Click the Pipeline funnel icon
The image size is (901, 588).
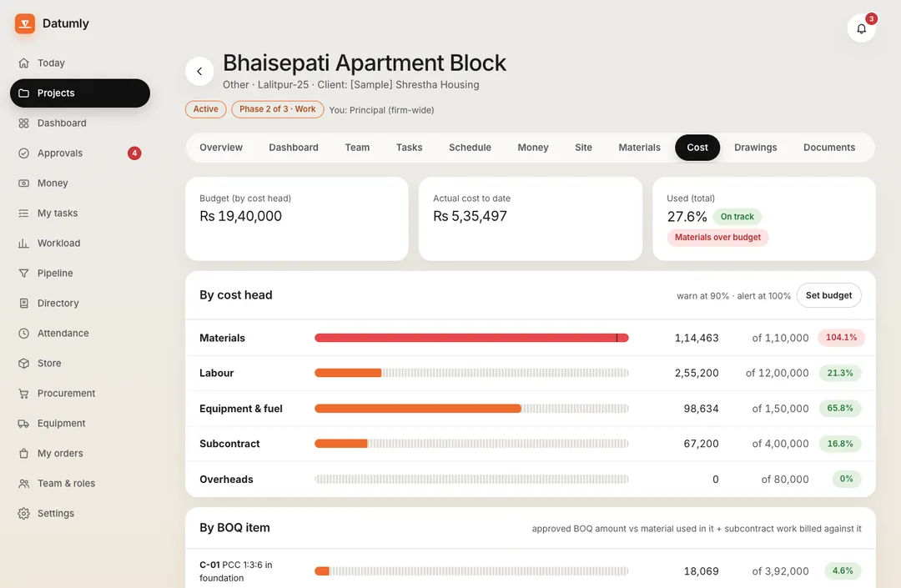tap(23, 274)
